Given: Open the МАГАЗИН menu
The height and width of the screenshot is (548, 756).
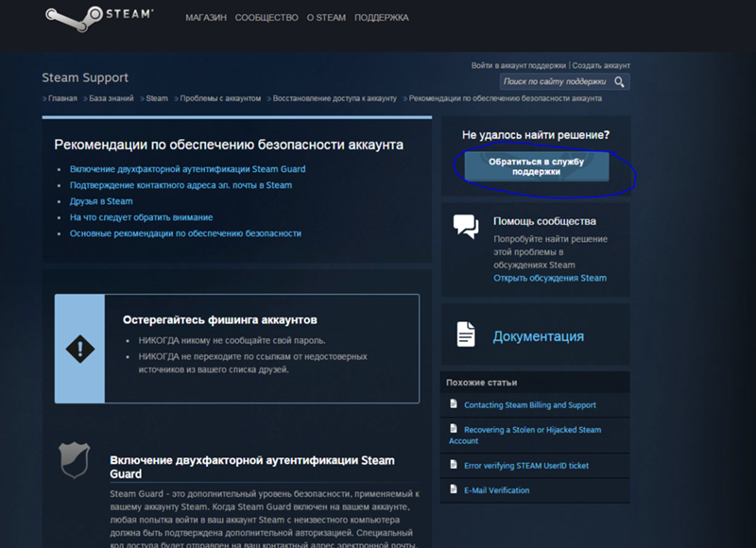Looking at the screenshot, I should tap(206, 18).
